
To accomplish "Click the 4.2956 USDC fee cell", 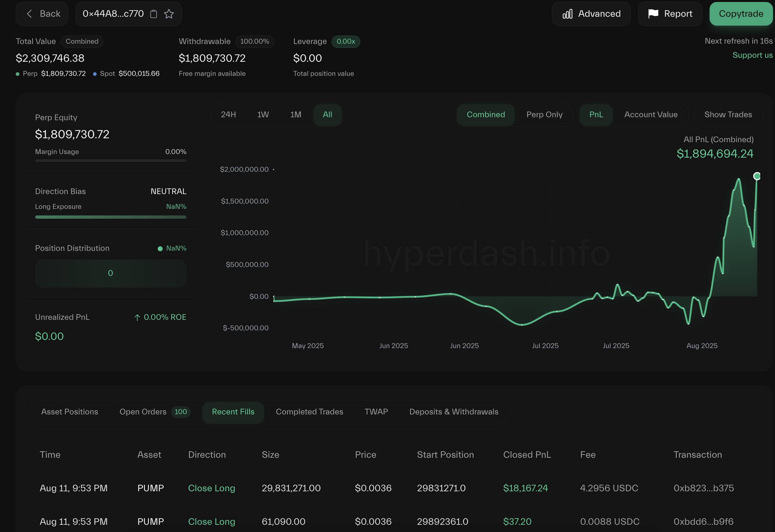I will (609, 488).
